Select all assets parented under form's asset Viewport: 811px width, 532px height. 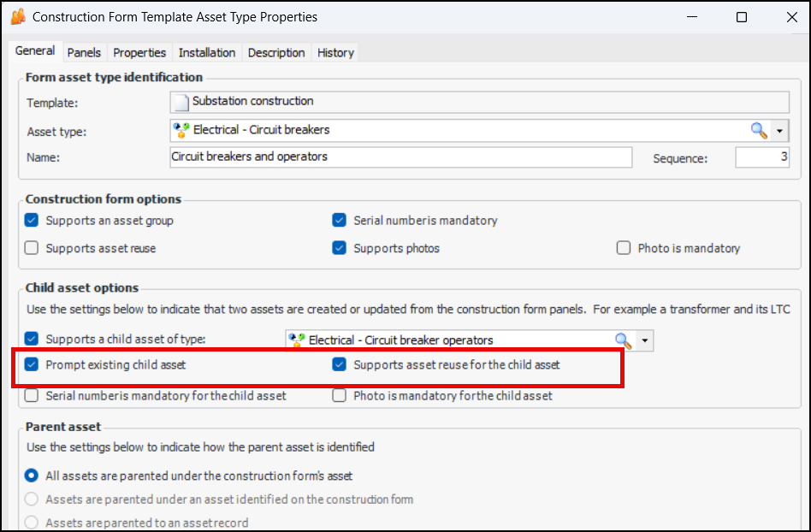32,476
